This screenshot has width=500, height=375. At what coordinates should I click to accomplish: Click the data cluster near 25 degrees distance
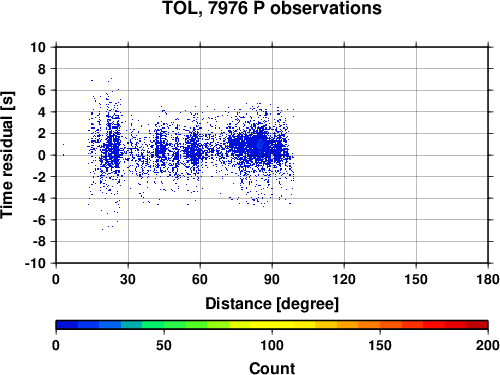tap(113, 150)
